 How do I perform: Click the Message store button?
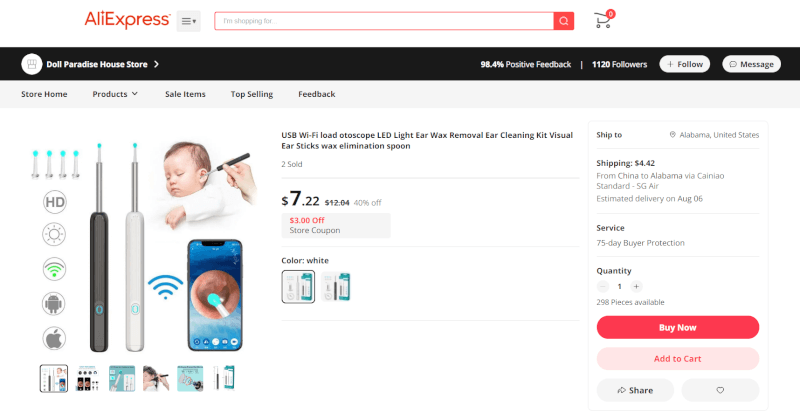tap(751, 64)
